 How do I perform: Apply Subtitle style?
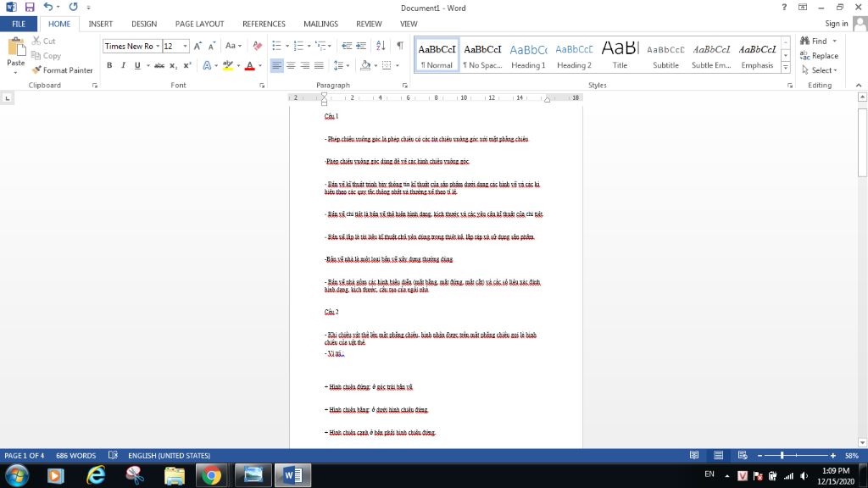[665, 55]
